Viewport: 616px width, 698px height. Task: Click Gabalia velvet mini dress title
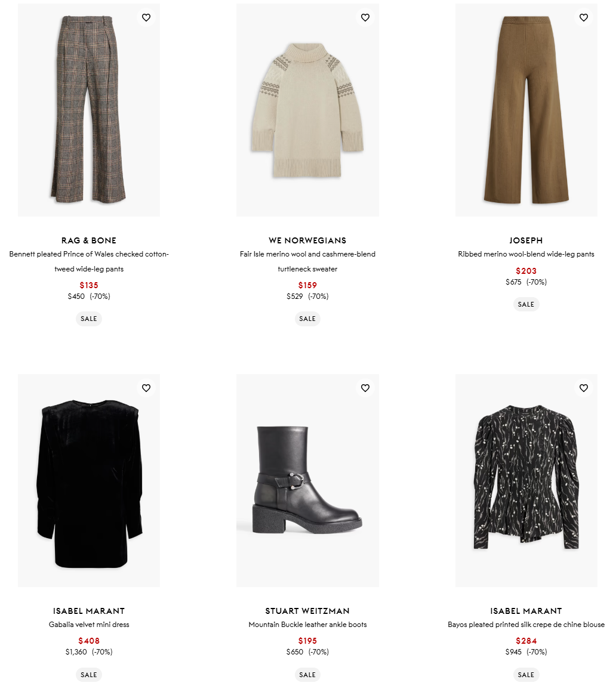(89, 625)
